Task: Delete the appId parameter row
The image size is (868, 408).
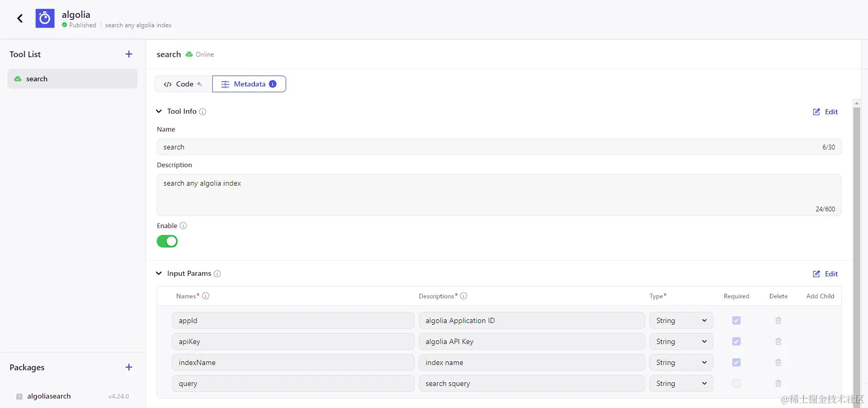Action: pyautogui.click(x=778, y=320)
